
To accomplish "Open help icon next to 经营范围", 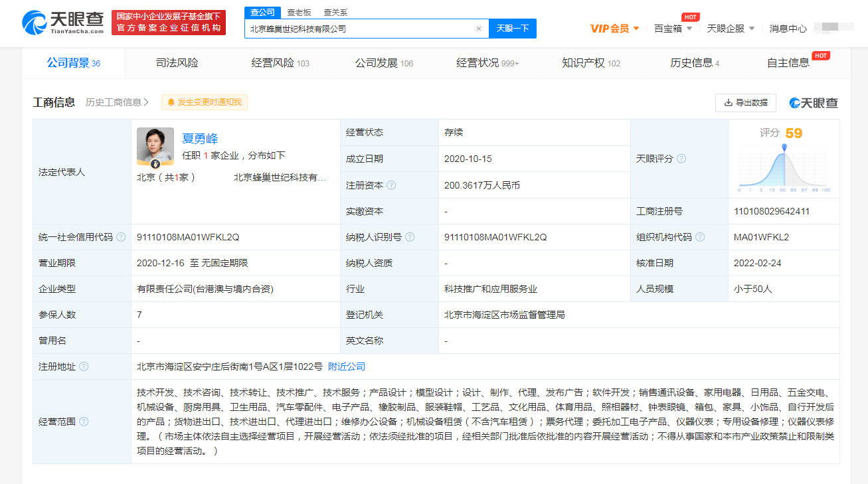I will [84, 422].
